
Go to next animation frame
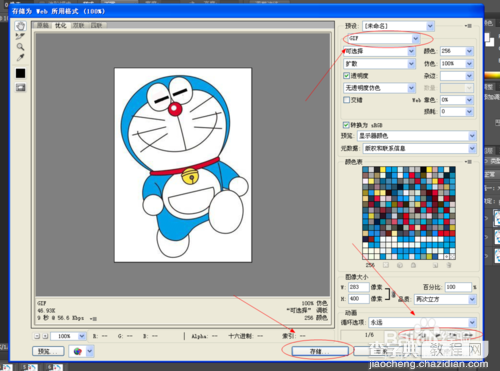click(453, 335)
